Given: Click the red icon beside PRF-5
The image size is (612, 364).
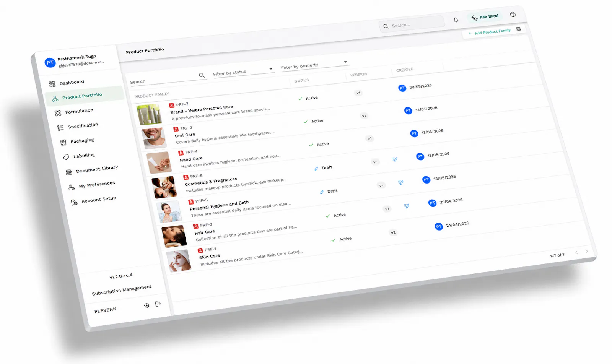Looking at the screenshot, I should tap(191, 201).
